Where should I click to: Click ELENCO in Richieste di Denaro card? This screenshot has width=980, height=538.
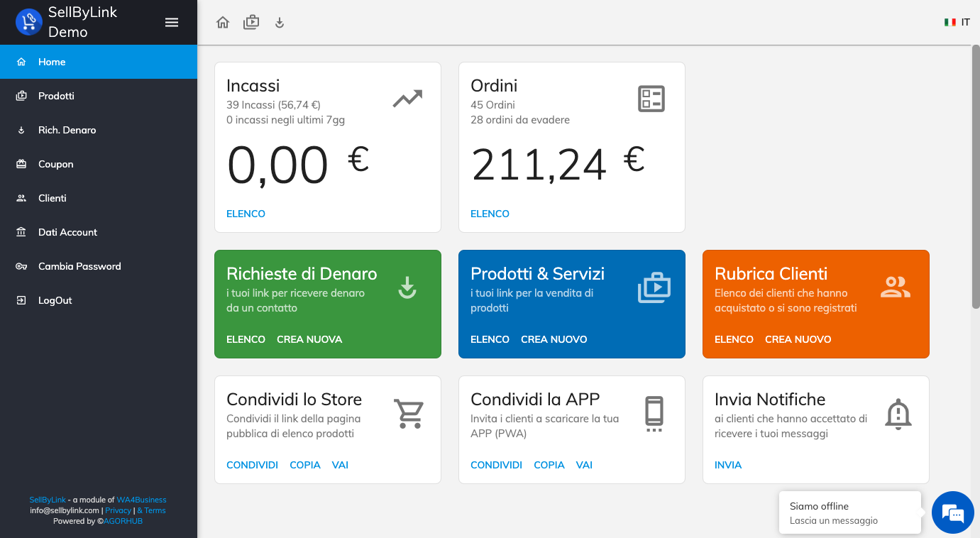pos(246,339)
